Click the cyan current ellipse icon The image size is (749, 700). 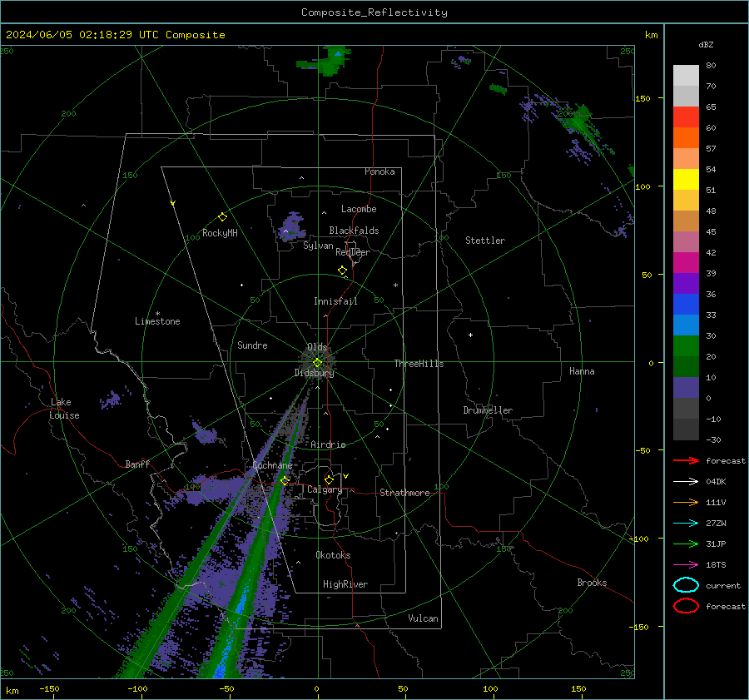[x=686, y=585]
